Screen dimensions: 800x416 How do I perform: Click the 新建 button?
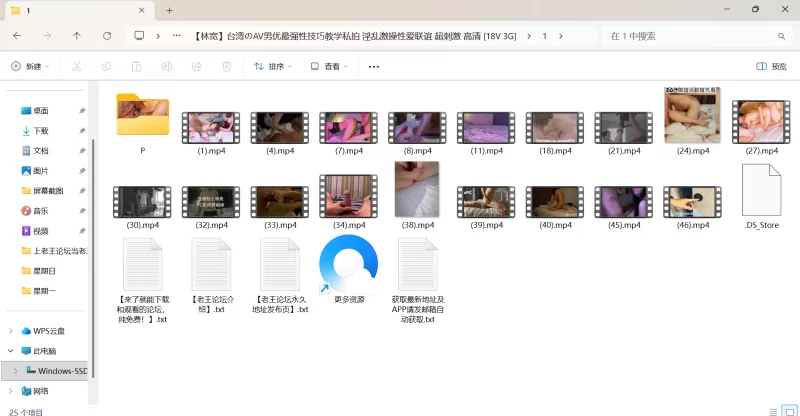(x=30, y=67)
